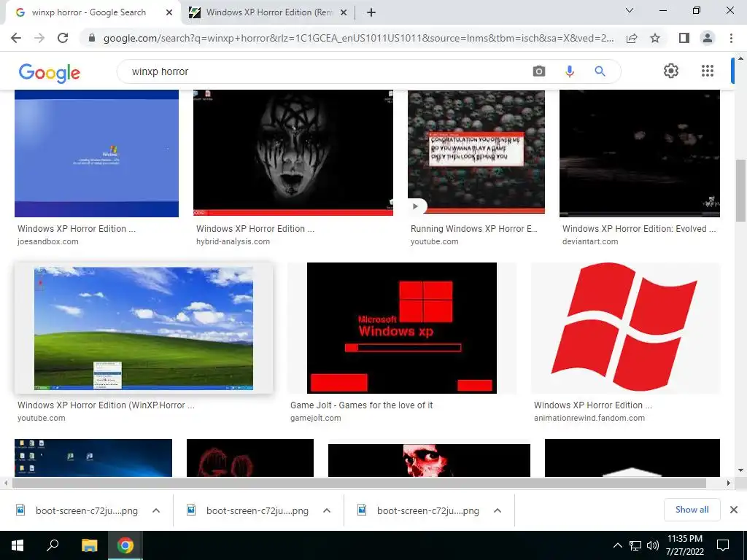Open the first boot-screen png download
Screen dimensions: 747x560
pyautogui.click(x=77, y=510)
